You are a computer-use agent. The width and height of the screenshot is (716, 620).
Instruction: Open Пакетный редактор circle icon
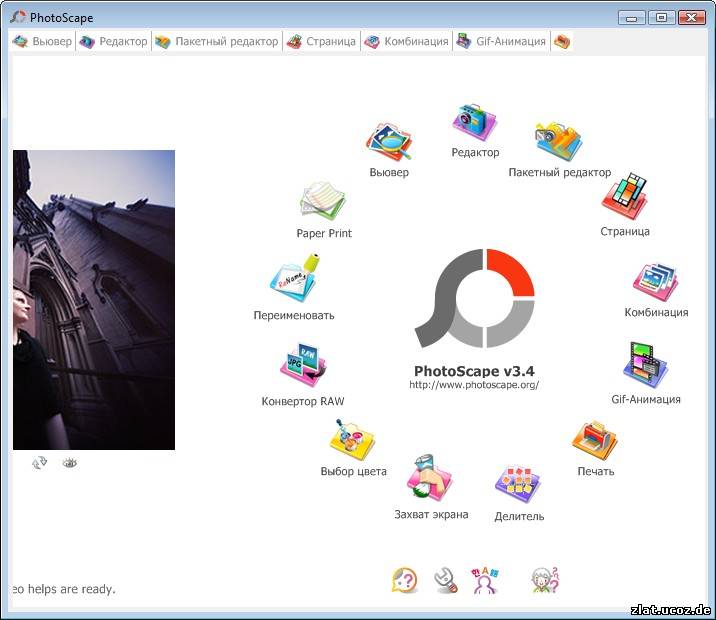(558, 141)
